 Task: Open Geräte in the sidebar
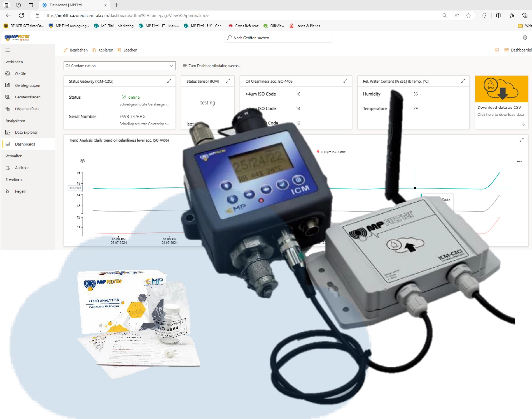click(20, 74)
